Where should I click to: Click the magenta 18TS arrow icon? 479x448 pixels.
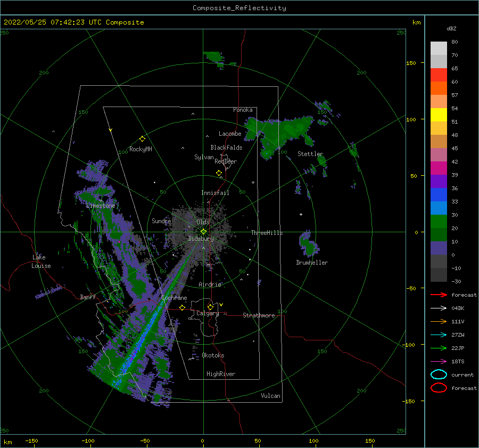[439, 362]
